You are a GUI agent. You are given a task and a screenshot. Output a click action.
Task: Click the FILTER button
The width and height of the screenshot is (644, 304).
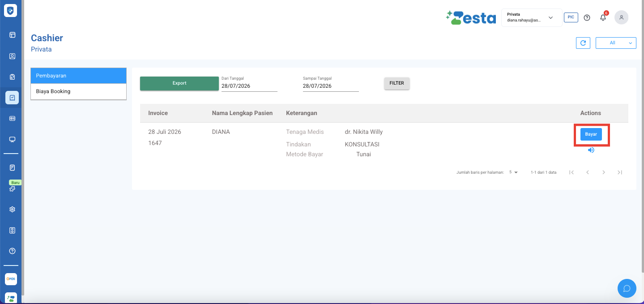(x=397, y=83)
